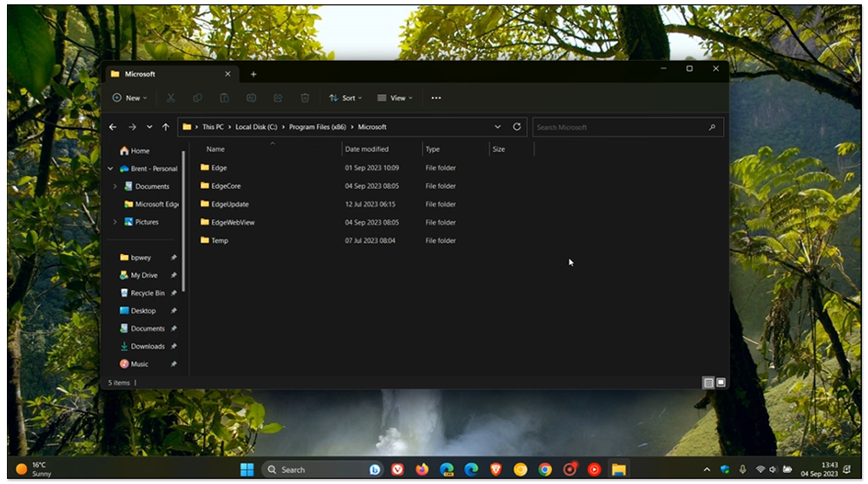Screen dimensions: 868x484
Task: Open the Windows Start menu
Action: [247, 469]
